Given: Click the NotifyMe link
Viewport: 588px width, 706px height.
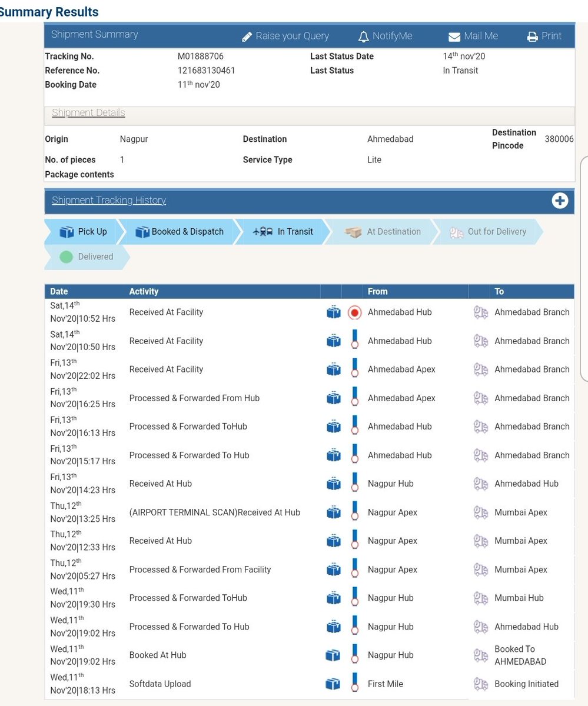Looking at the screenshot, I should coord(392,36).
